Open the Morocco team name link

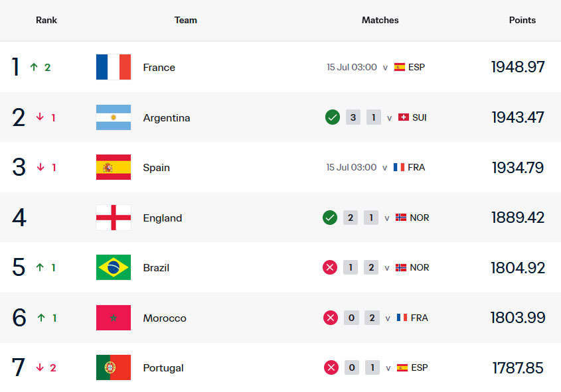pyautogui.click(x=165, y=318)
